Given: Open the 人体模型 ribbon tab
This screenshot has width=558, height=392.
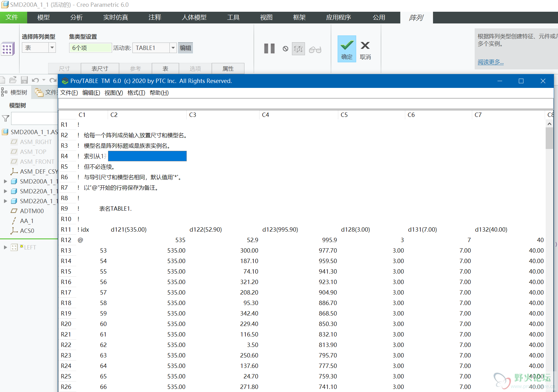Looking at the screenshot, I should tap(194, 18).
